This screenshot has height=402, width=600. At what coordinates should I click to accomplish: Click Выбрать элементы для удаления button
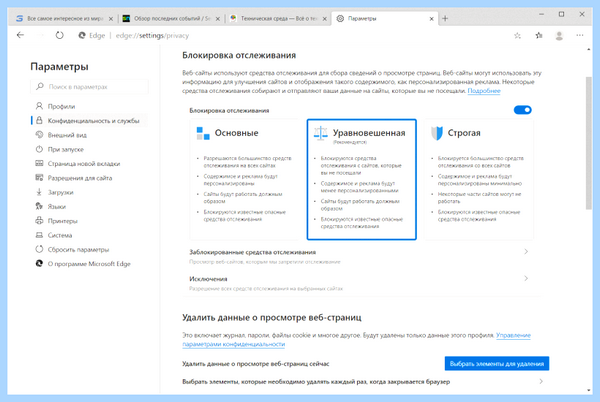[x=497, y=363]
